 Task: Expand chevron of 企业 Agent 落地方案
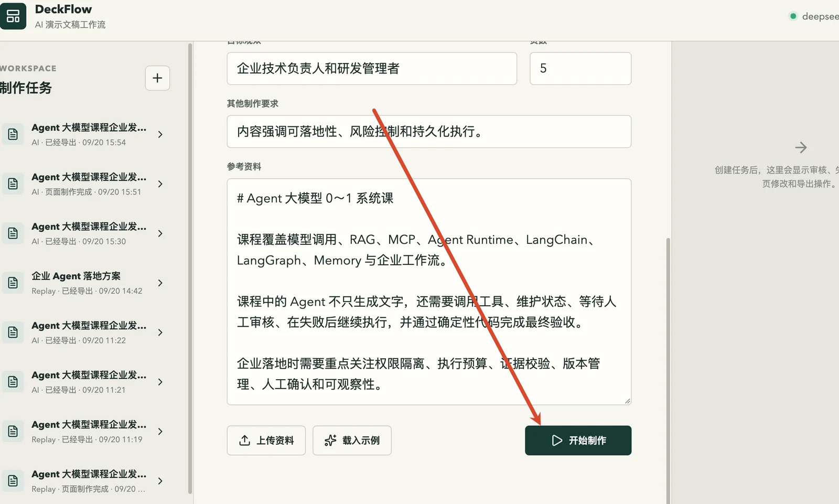pos(160,283)
